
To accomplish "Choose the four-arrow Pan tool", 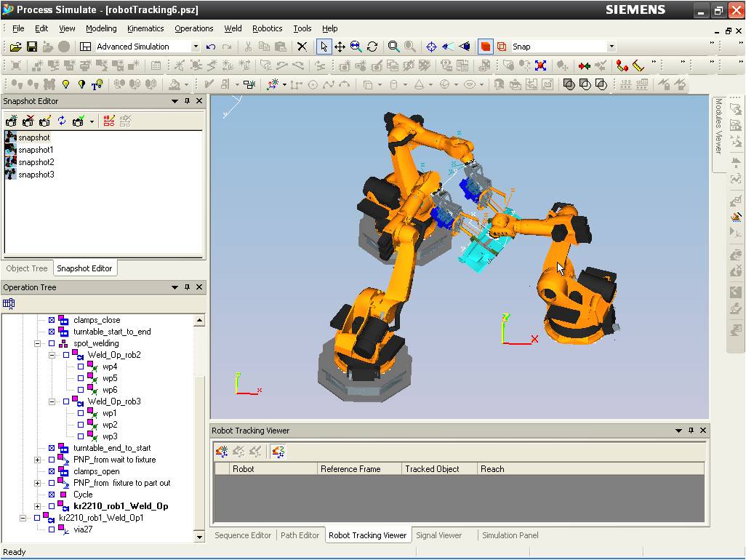I will coord(340,47).
